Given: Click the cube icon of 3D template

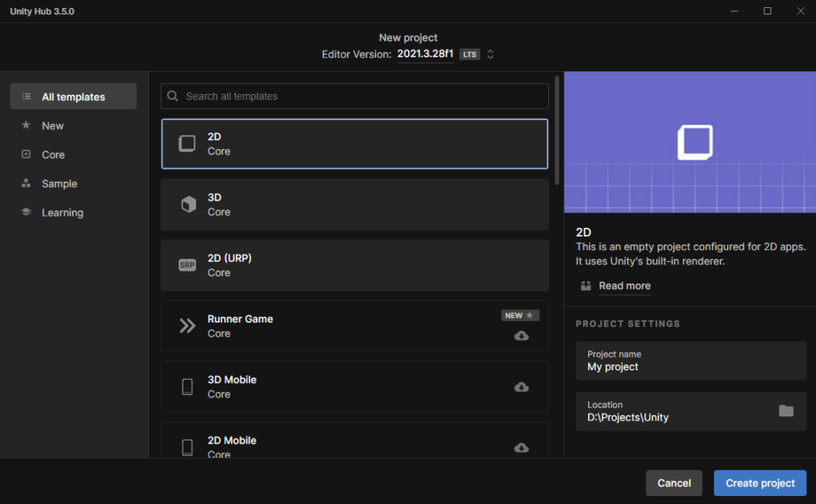Looking at the screenshot, I should point(188,205).
